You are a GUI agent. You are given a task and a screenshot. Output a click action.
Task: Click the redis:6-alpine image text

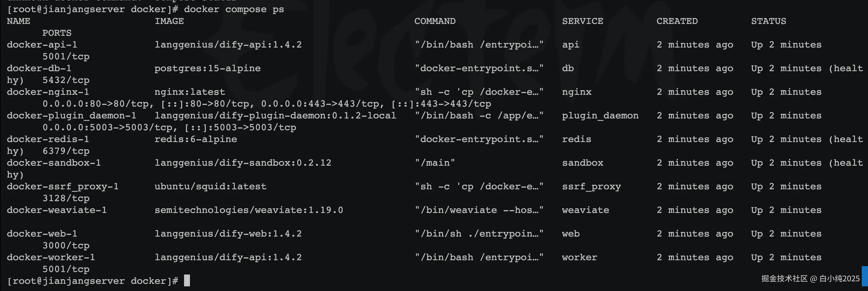pyautogui.click(x=196, y=139)
